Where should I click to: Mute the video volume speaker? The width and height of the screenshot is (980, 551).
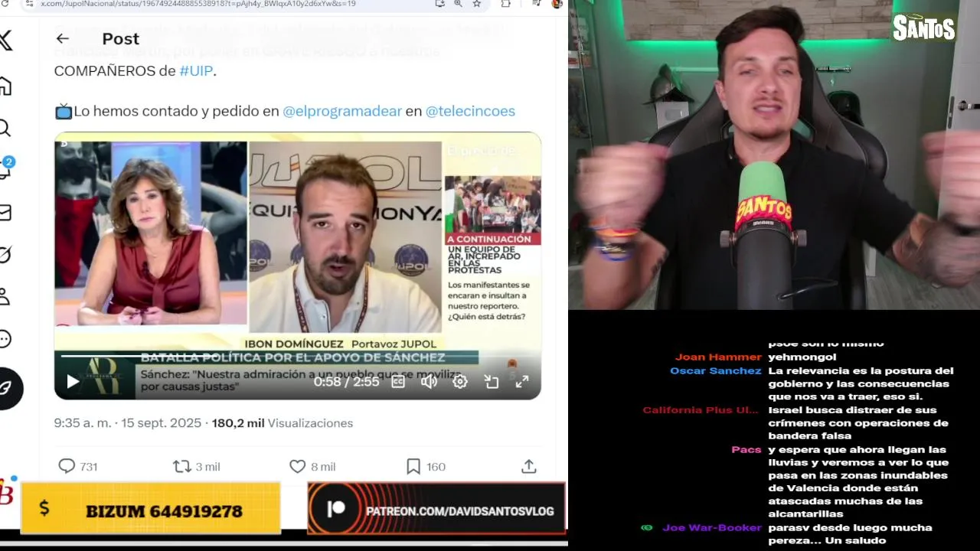point(429,381)
